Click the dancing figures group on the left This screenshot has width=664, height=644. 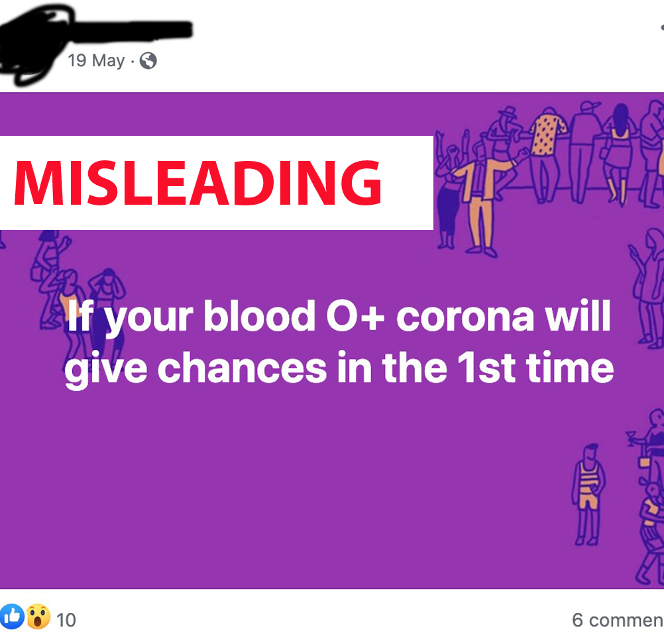tap(76, 292)
